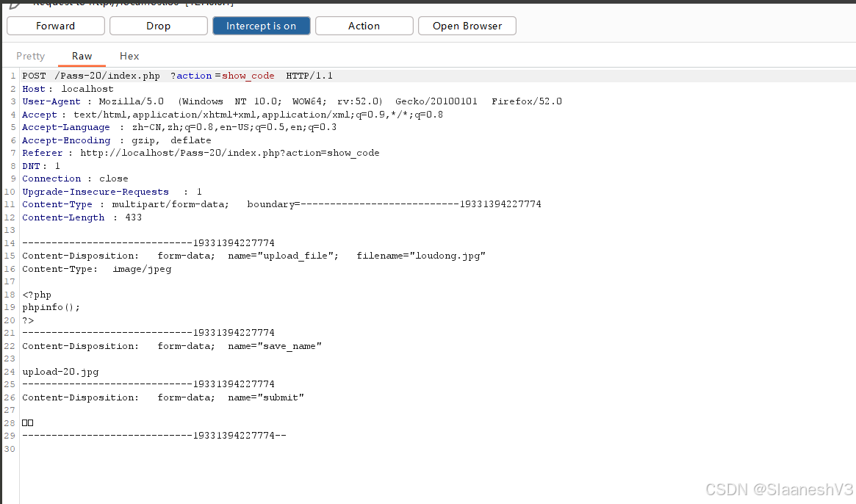Screen dimensions: 856x504
Task: Click the Upgrade-Insecure-Requests header
Action: [x=112, y=192]
